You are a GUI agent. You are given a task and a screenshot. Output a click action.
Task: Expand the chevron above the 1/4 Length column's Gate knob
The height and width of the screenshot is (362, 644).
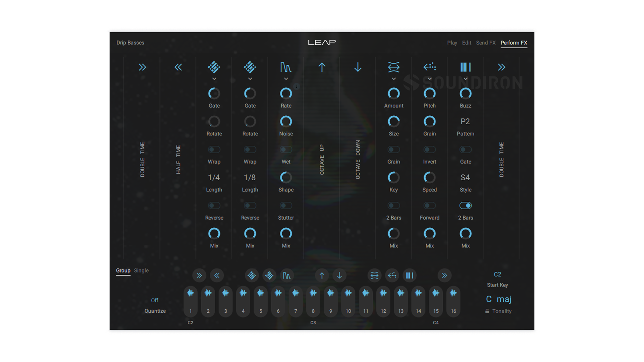(x=214, y=79)
